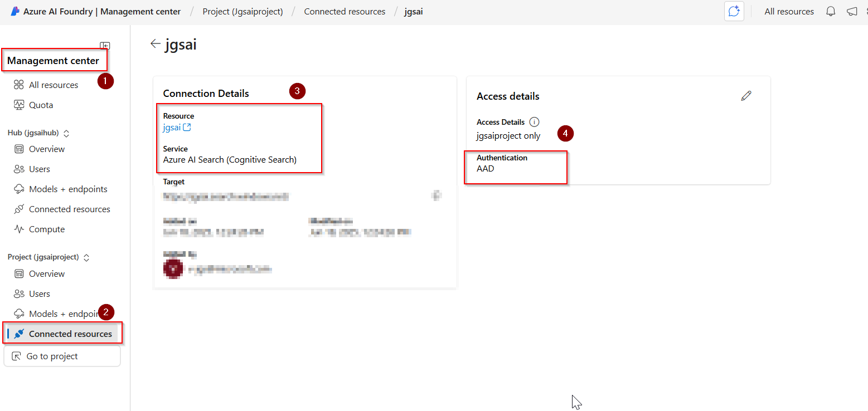Open the jgsai resource link
The image size is (868, 411).
tap(172, 127)
